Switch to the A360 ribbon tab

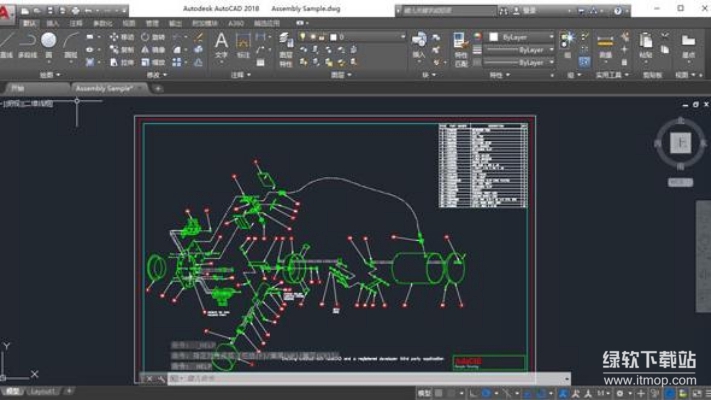coord(236,23)
